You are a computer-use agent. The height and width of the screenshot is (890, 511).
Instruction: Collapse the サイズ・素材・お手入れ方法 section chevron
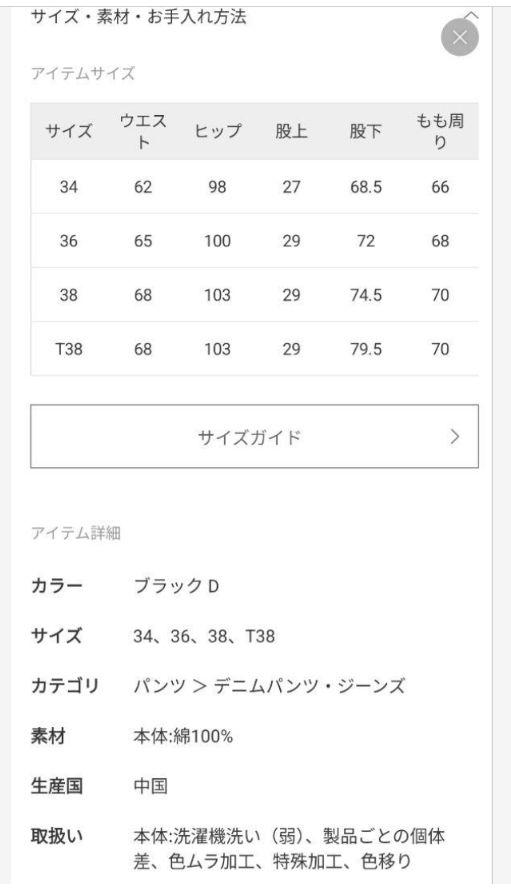471,14
